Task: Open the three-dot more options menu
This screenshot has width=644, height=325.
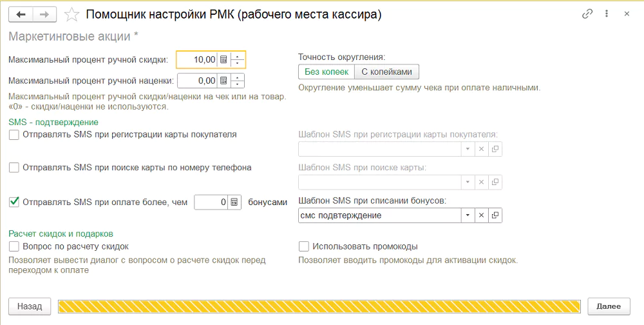Action: click(607, 14)
